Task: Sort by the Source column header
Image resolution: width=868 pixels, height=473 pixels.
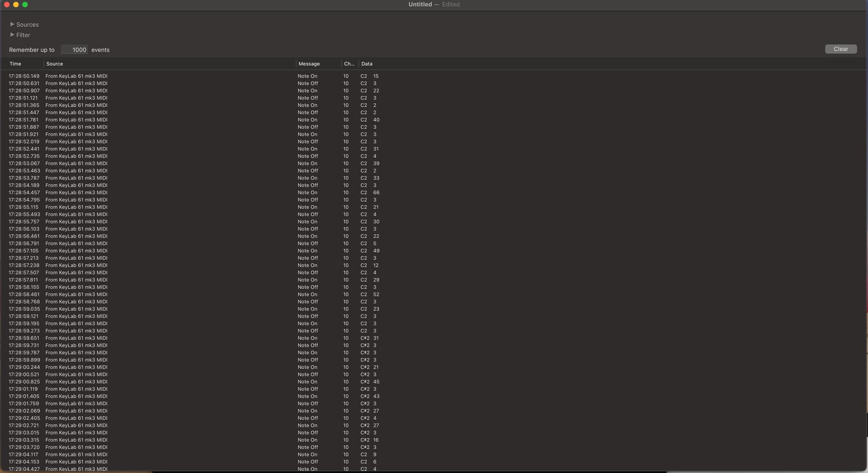Action: 55,64
